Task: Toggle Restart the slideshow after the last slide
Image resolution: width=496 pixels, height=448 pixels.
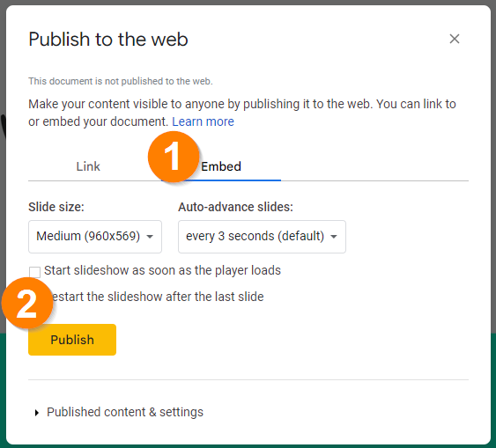Action: pos(158,297)
